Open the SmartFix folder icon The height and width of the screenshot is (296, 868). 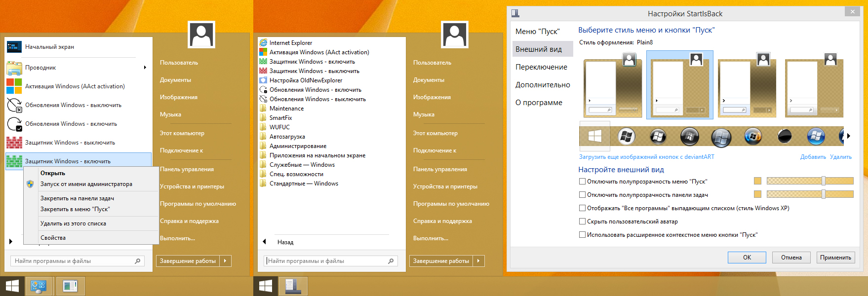[x=263, y=118]
